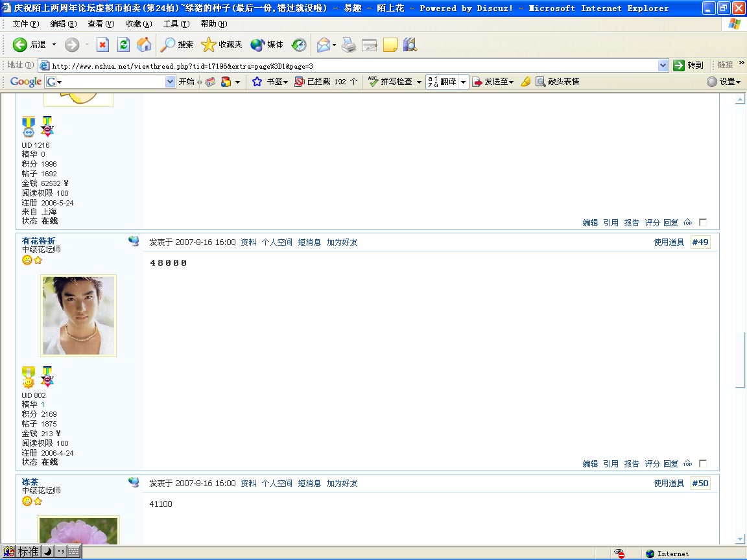Click the Print icon in toolbar
747x560 pixels.
(x=349, y=45)
